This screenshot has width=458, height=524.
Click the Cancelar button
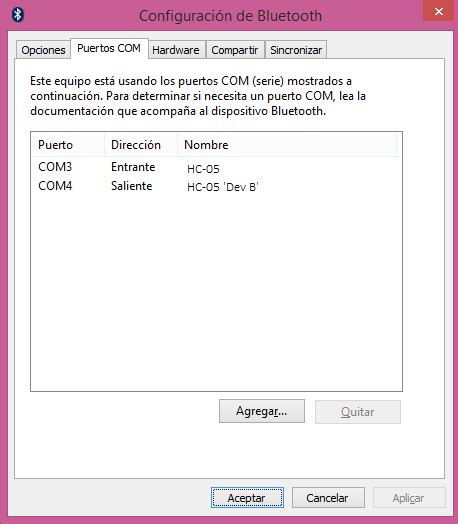point(328,498)
